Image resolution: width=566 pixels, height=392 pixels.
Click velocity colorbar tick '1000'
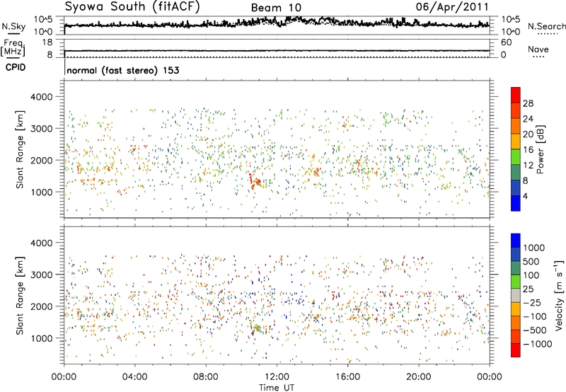(x=534, y=248)
